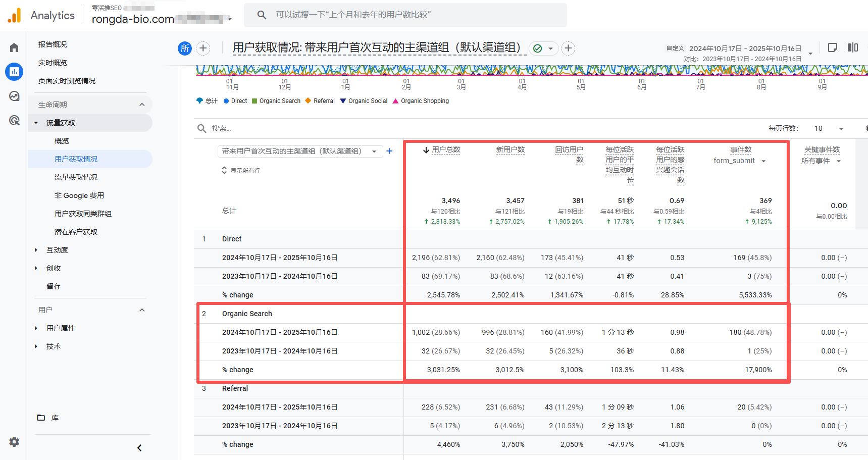
Task: Open the Admin settings gear icon
Action: click(14, 442)
